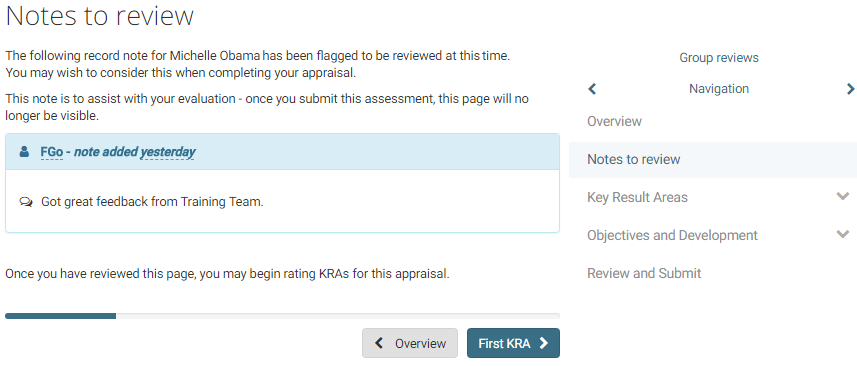This screenshot has height=366, width=857.
Task: Click the right navigation chevron arrow
Action: 850,88
